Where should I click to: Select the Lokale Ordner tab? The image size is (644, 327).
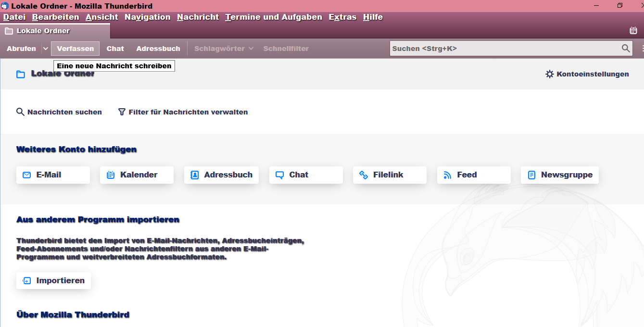(55, 31)
